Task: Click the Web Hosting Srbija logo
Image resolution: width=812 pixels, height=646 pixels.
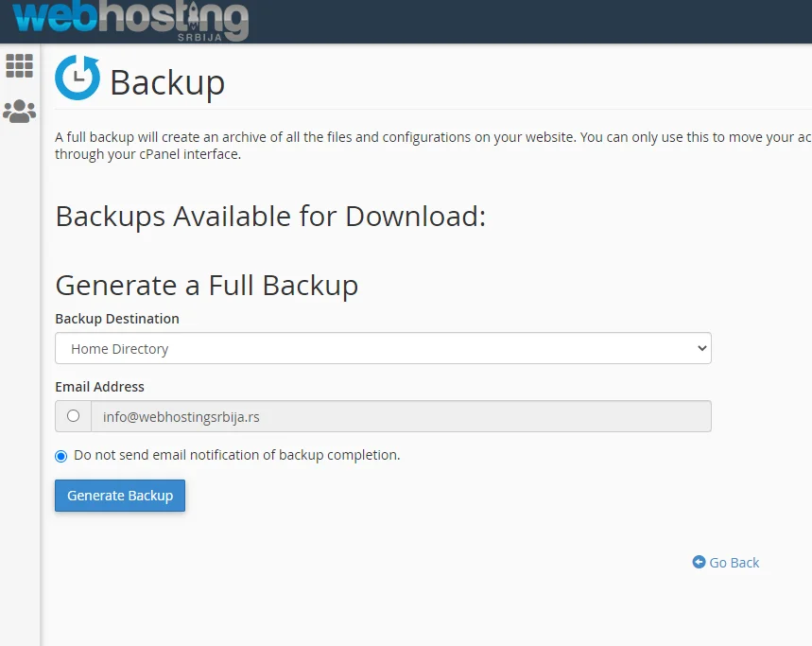Action: pos(130,21)
